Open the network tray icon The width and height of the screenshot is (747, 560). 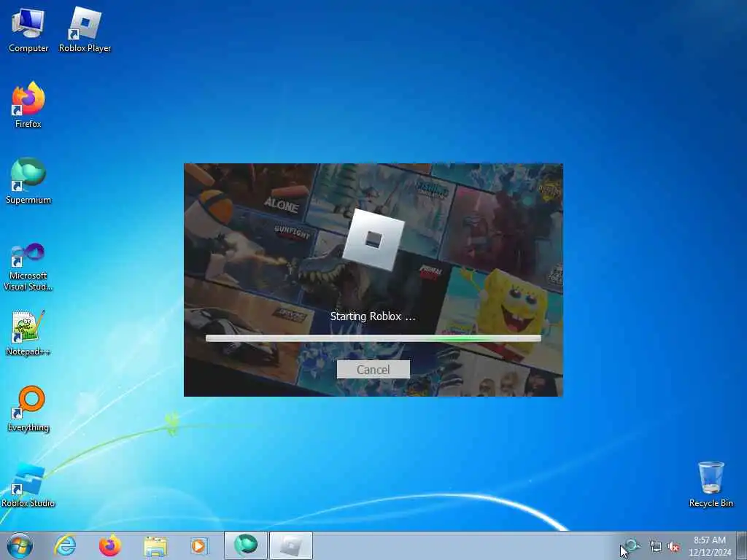pos(656,547)
